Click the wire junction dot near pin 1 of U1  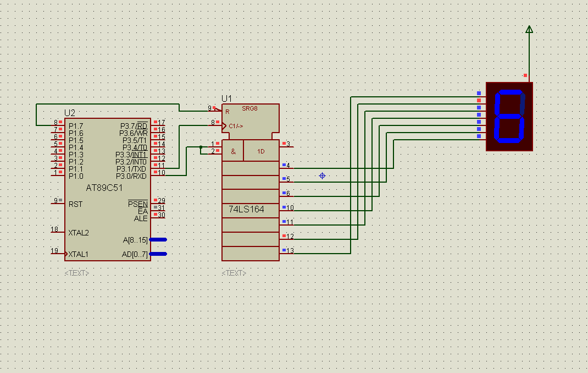[x=201, y=147]
